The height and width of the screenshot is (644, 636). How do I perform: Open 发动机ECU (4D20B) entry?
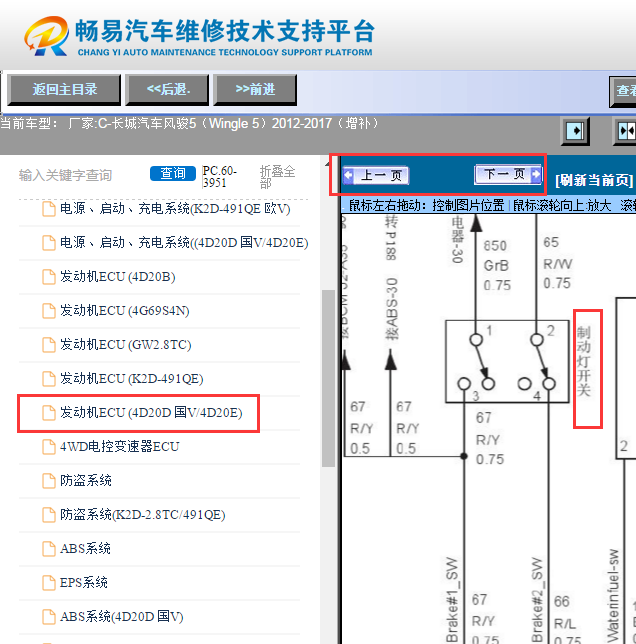[x=117, y=277]
